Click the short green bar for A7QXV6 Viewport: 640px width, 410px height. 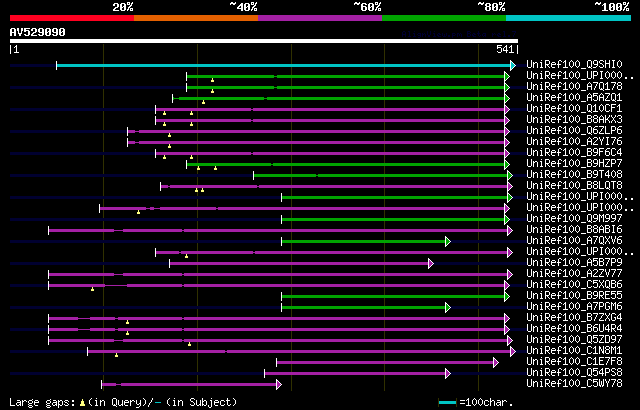363,242
